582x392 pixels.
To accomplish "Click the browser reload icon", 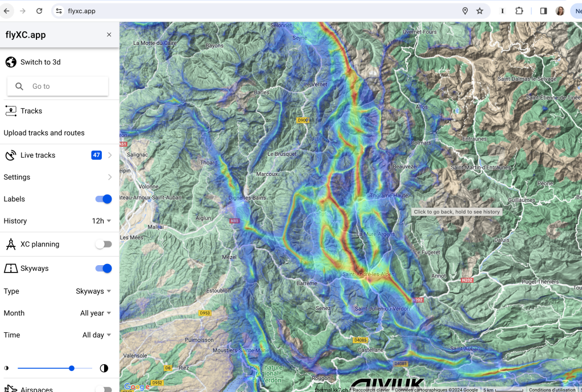I will click(x=39, y=11).
